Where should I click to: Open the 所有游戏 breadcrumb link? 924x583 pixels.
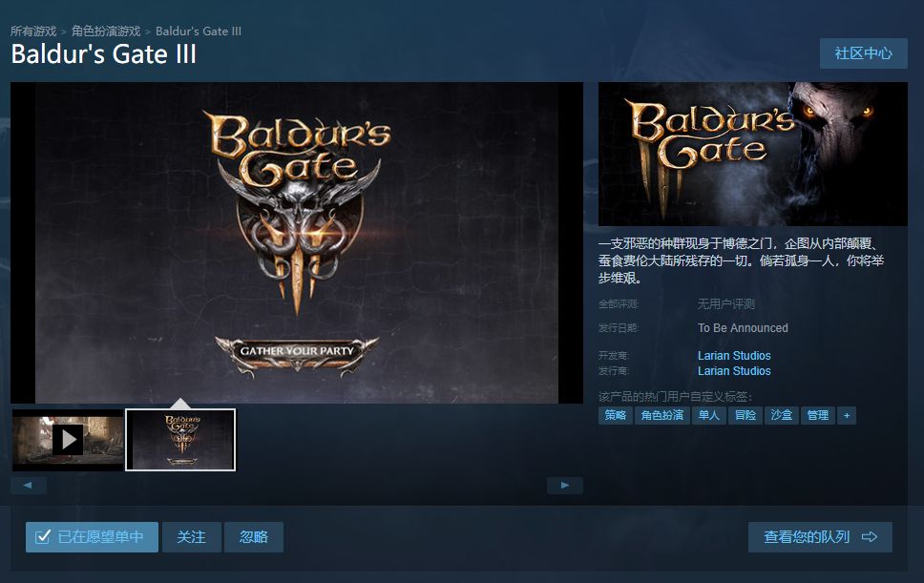[x=33, y=31]
